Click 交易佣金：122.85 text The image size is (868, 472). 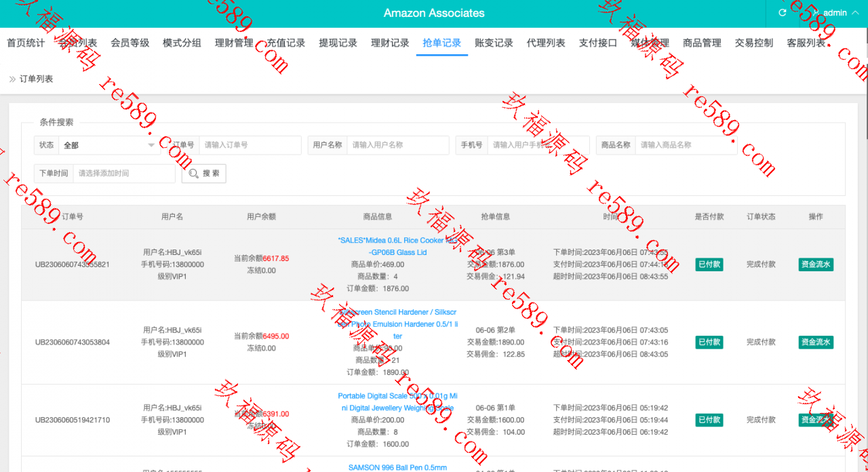tap(495, 355)
